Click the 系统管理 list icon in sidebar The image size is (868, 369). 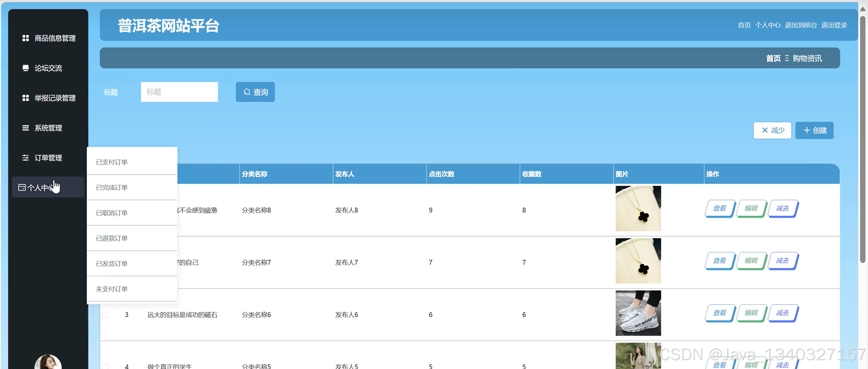click(x=26, y=128)
